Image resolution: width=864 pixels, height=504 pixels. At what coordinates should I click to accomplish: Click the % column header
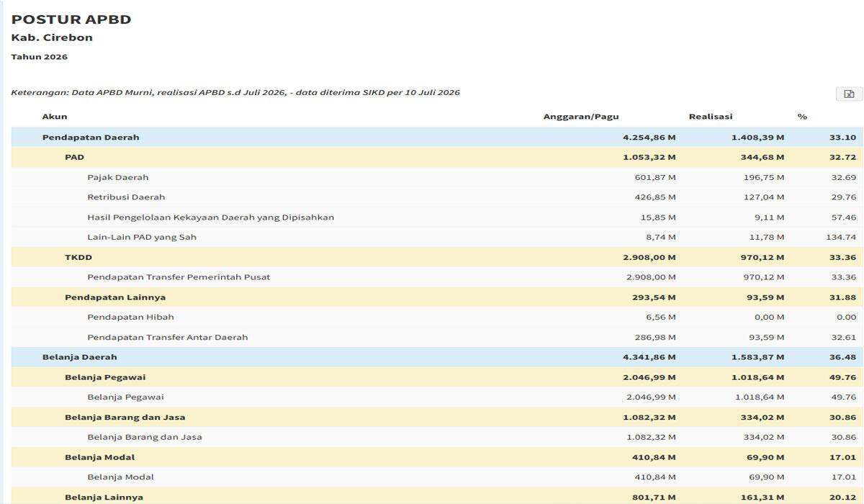point(802,117)
